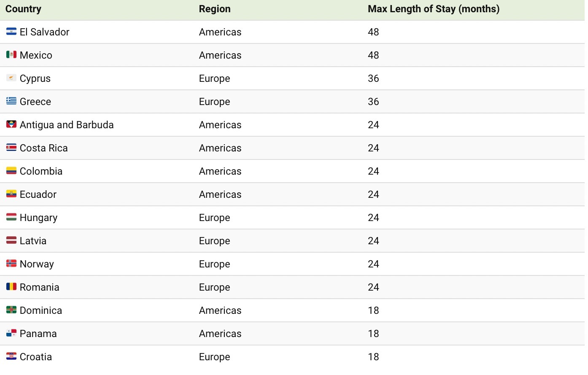Viewport: 588px width, 375px height.
Task: Click the Greece flag icon
Action: (11, 101)
